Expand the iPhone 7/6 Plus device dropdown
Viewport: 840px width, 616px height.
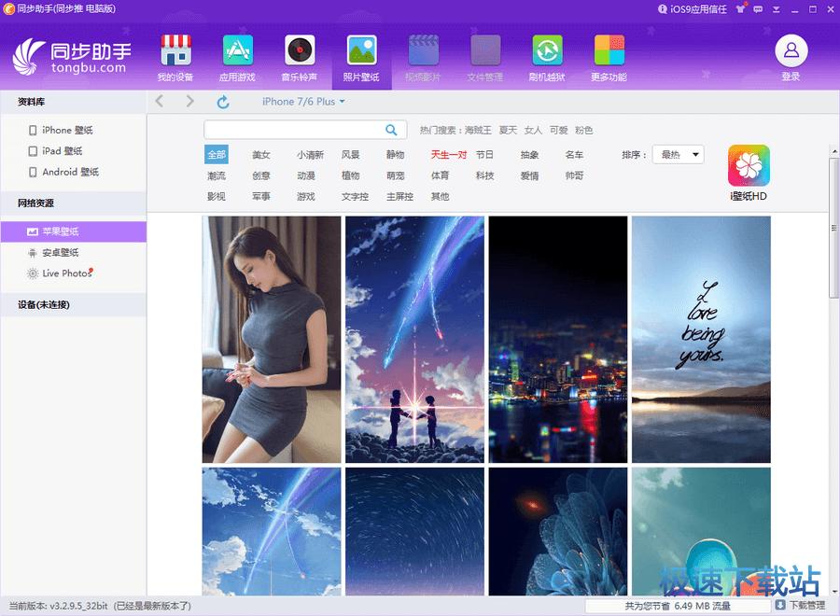[x=303, y=102]
